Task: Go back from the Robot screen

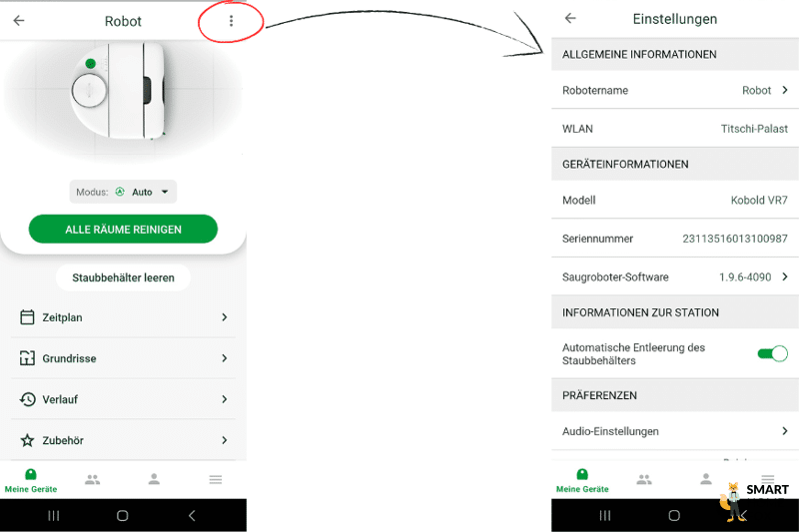Action: click(19, 21)
